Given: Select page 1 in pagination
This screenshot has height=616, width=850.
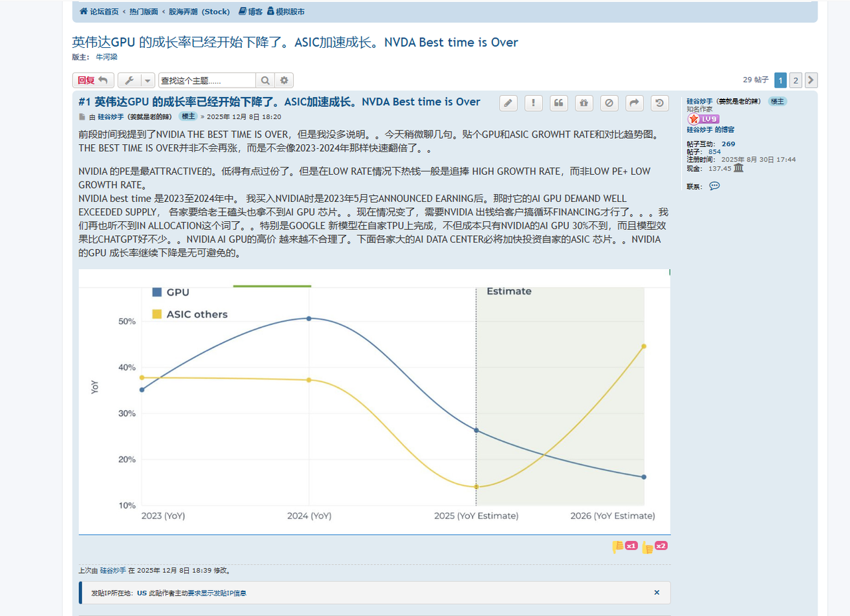Looking at the screenshot, I should click(x=780, y=80).
